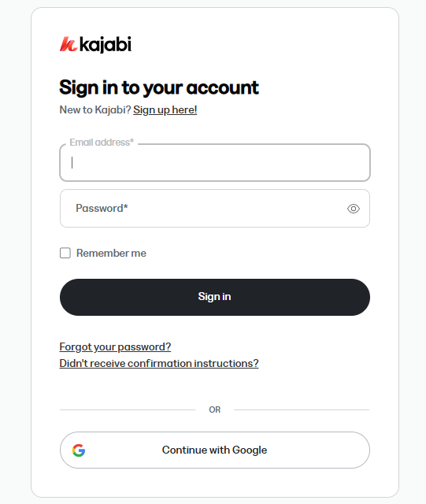426x504 pixels.
Task: Open the Forgot your password? link
Action: tap(115, 346)
